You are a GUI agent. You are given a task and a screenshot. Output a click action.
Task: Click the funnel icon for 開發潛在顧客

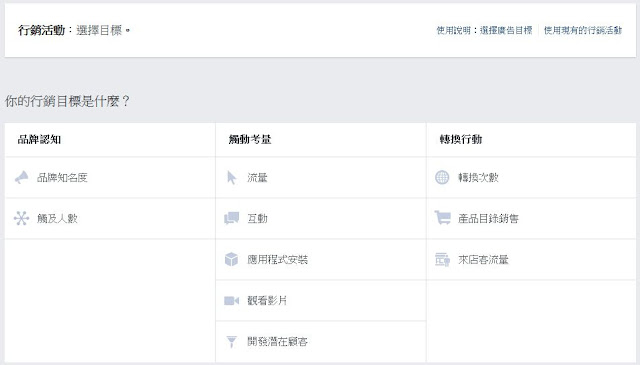point(231,342)
